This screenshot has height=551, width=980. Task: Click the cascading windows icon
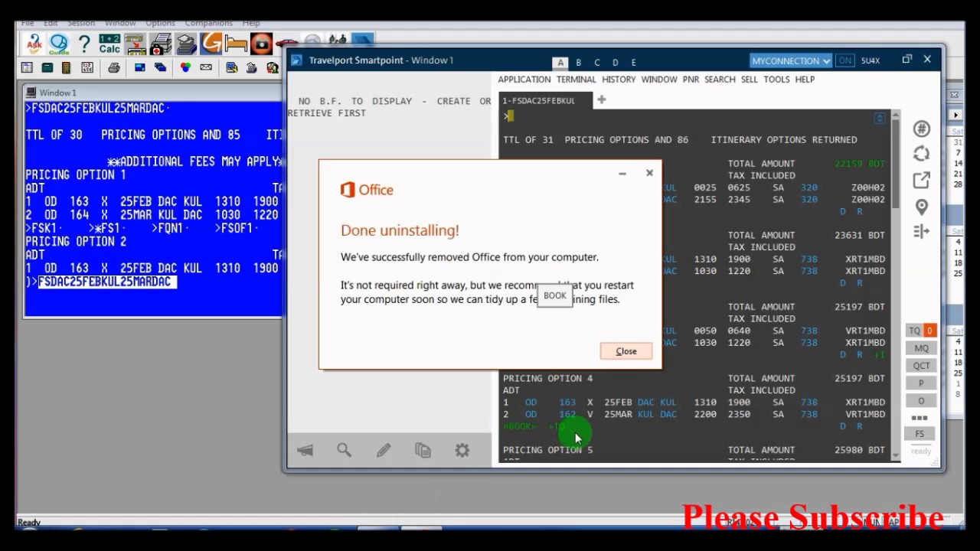(x=160, y=68)
